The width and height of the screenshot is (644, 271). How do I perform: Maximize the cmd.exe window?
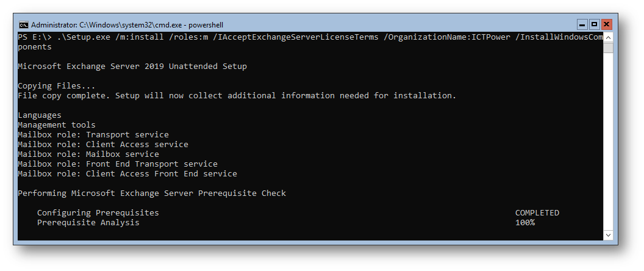click(x=594, y=24)
